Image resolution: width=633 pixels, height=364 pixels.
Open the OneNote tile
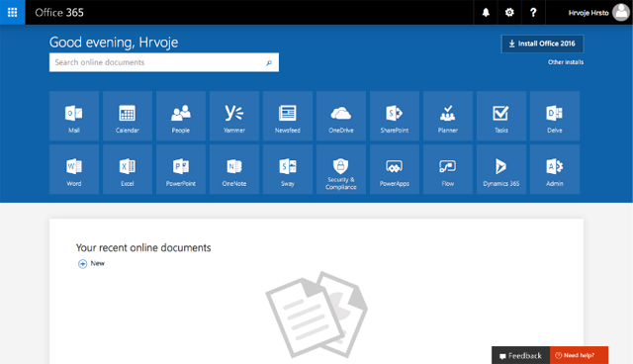pos(234,169)
